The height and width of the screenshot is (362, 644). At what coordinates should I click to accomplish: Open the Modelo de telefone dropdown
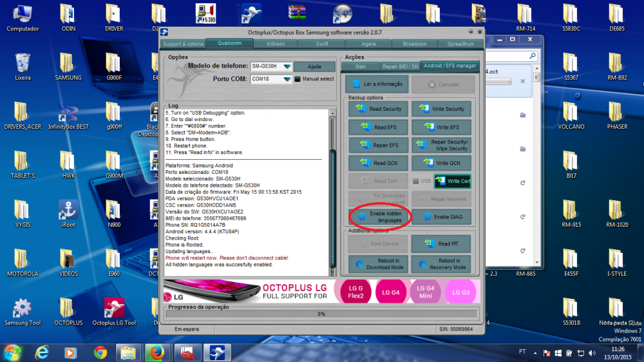(287, 66)
